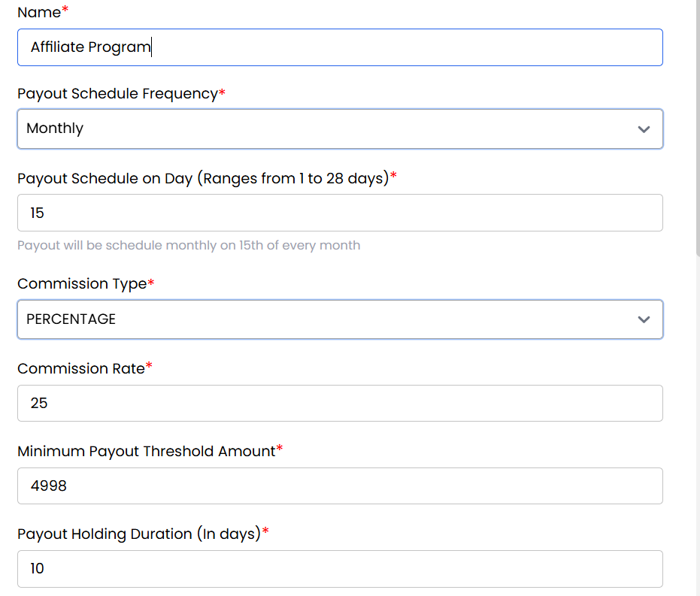700x596 pixels.
Task: Click the Commission Type chevron icon
Action: (x=643, y=319)
